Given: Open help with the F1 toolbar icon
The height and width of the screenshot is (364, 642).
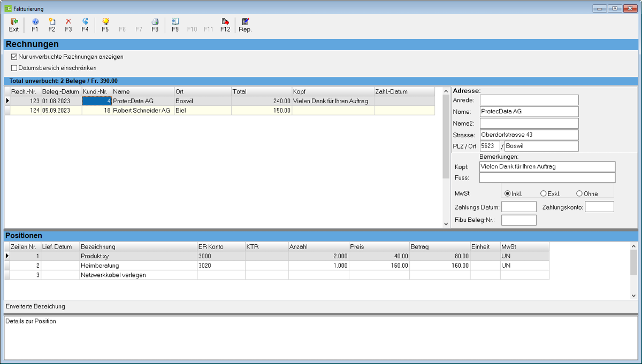Looking at the screenshot, I should [35, 25].
